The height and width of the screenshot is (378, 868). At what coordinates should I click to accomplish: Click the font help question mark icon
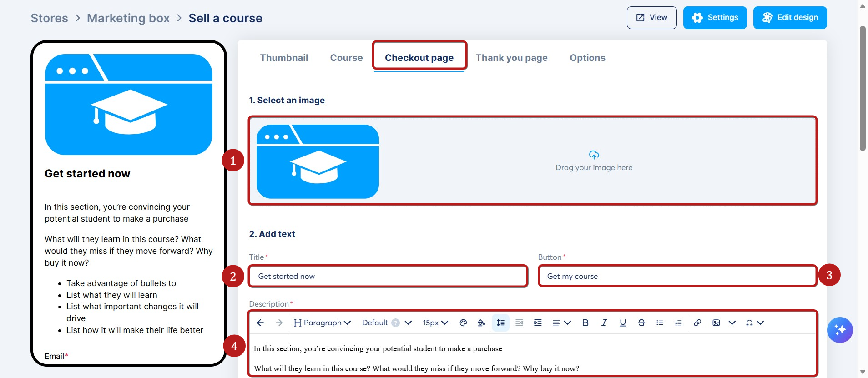pyautogui.click(x=396, y=323)
